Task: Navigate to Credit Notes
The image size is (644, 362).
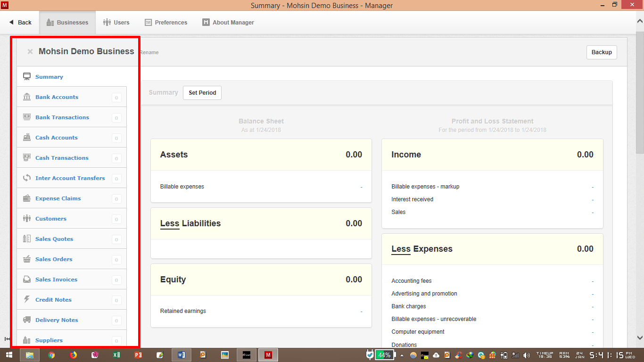Action: click(53, 300)
